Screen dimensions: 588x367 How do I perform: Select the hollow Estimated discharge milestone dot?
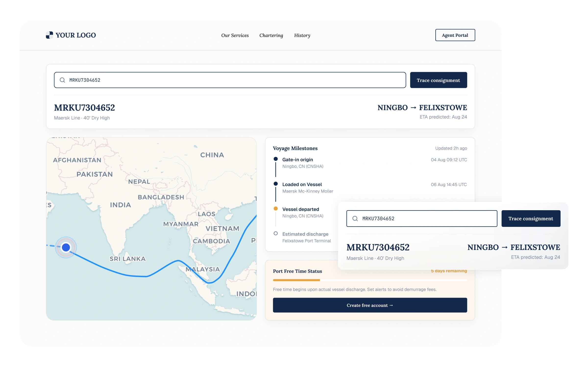click(276, 233)
